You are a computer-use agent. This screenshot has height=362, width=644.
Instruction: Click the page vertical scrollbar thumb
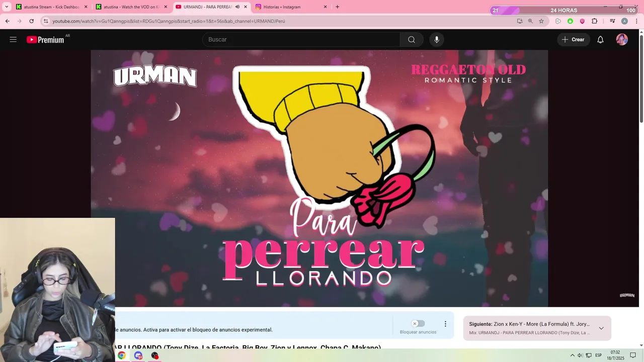pyautogui.click(x=641, y=79)
